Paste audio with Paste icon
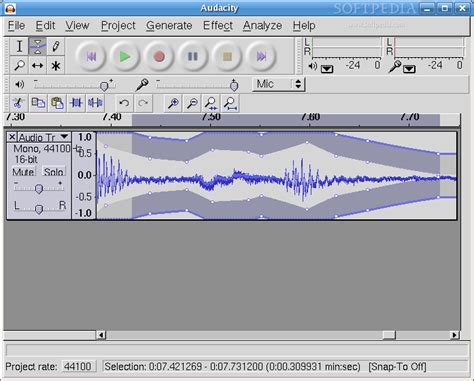The image size is (474, 381). tap(57, 103)
